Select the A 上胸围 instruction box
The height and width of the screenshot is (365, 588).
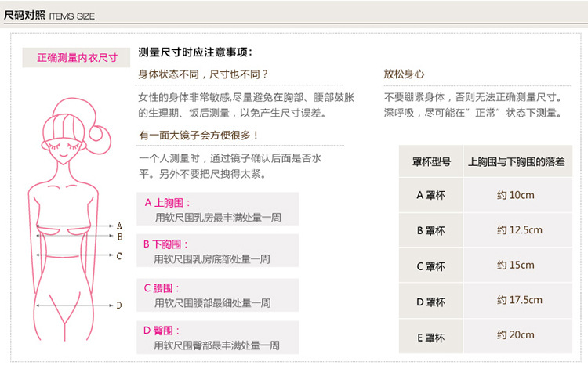(x=217, y=210)
